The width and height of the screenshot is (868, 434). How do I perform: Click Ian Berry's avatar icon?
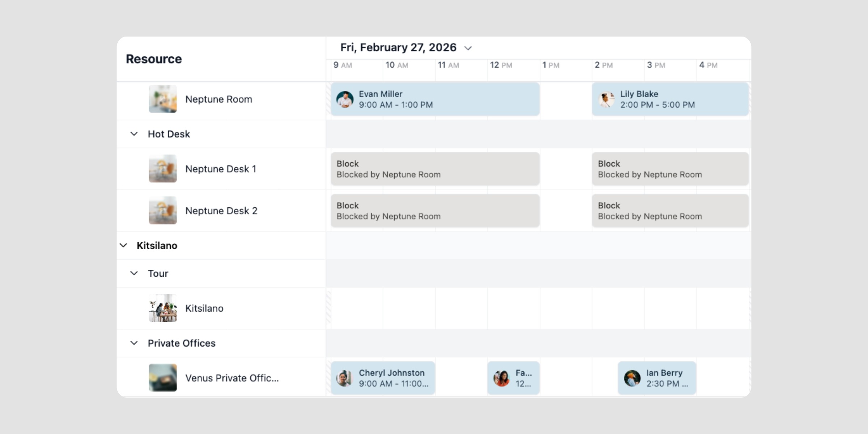tap(632, 378)
